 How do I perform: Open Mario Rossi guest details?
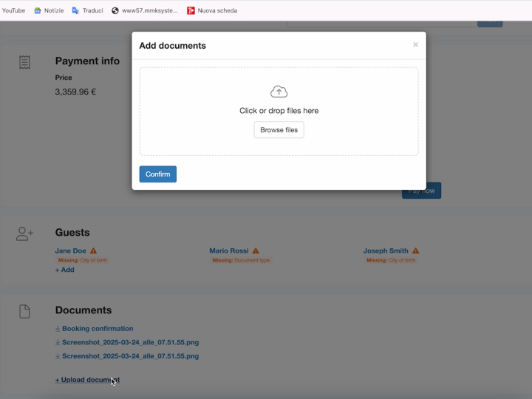pos(228,251)
